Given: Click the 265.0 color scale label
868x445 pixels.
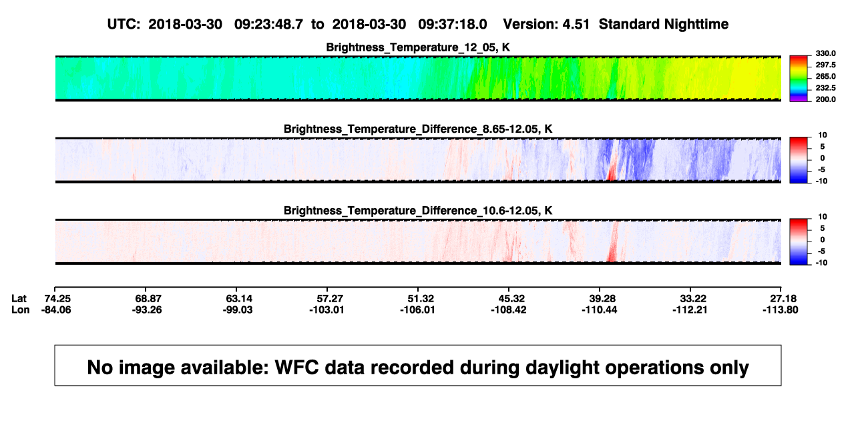Looking at the screenshot, I should click(825, 77).
